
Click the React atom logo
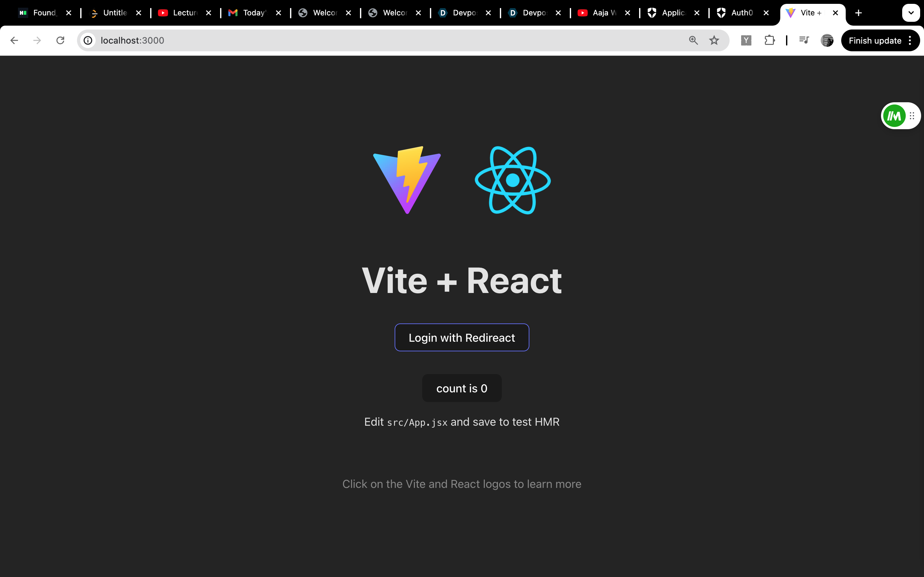point(512,180)
